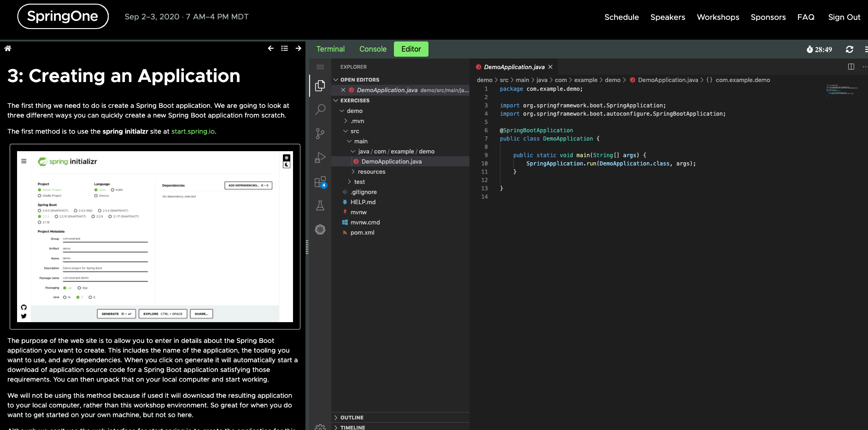Open the Test flask icon in activity bar
Image resolution: width=868 pixels, height=430 pixels.
[320, 206]
